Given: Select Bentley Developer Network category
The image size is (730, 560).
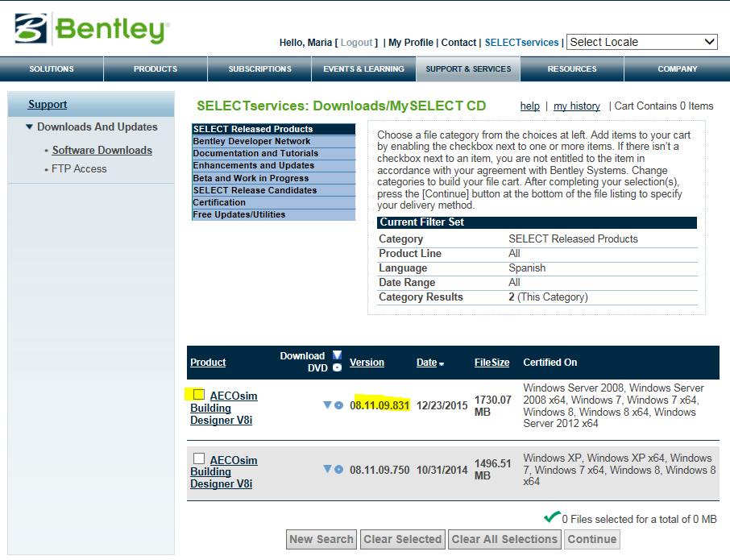Looking at the screenshot, I should [273, 141].
